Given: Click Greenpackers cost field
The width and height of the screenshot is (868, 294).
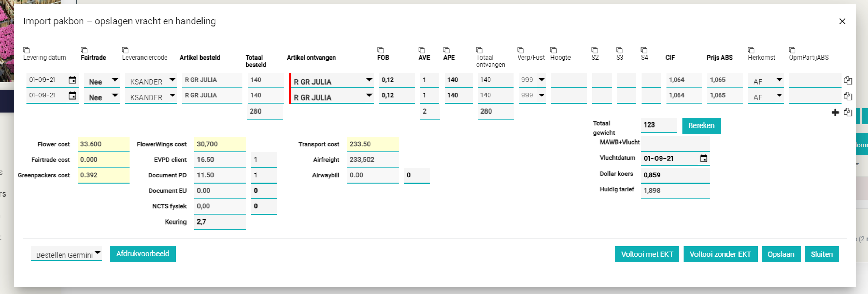Looking at the screenshot, I should [x=103, y=175].
